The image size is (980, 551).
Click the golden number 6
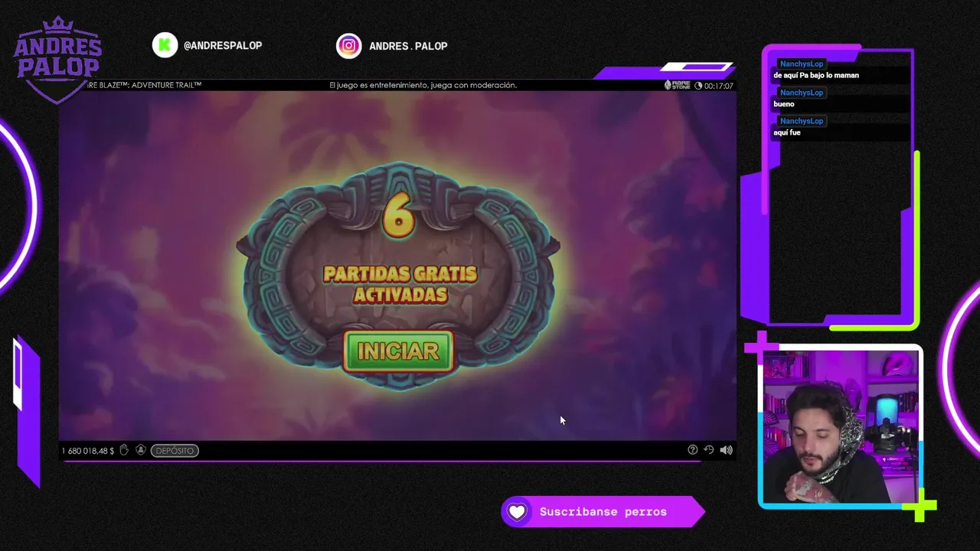point(398,216)
